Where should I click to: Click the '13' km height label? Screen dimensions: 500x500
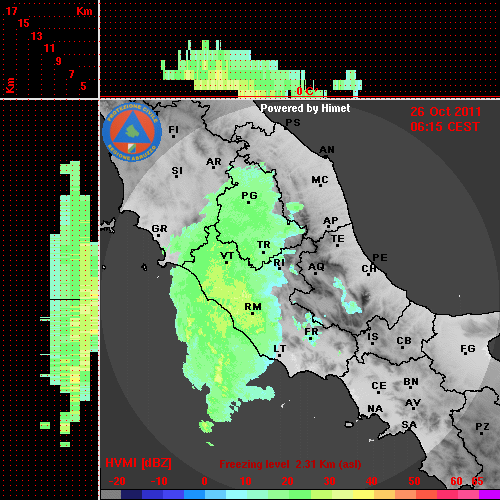[x=37, y=36]
